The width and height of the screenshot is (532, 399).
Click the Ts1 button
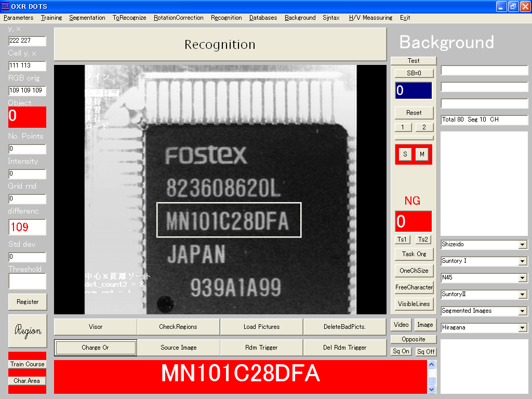[x=402, y=240]
